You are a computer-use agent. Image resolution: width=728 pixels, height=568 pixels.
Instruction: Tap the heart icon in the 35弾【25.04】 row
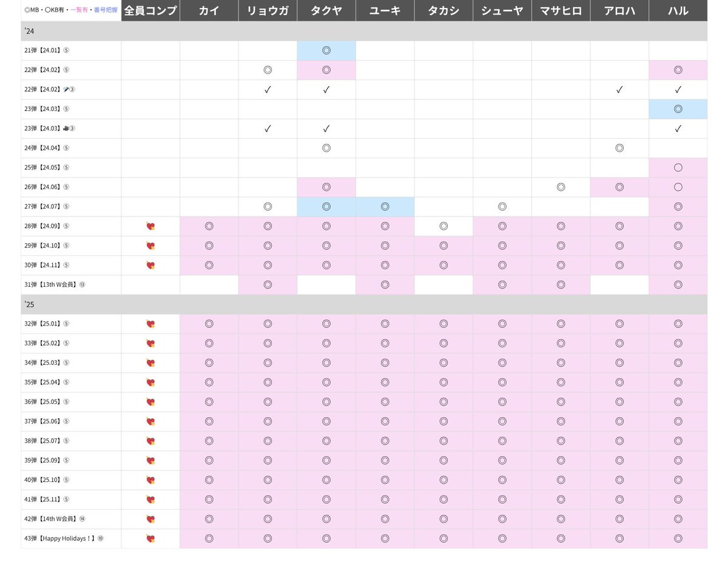[151, 382]
